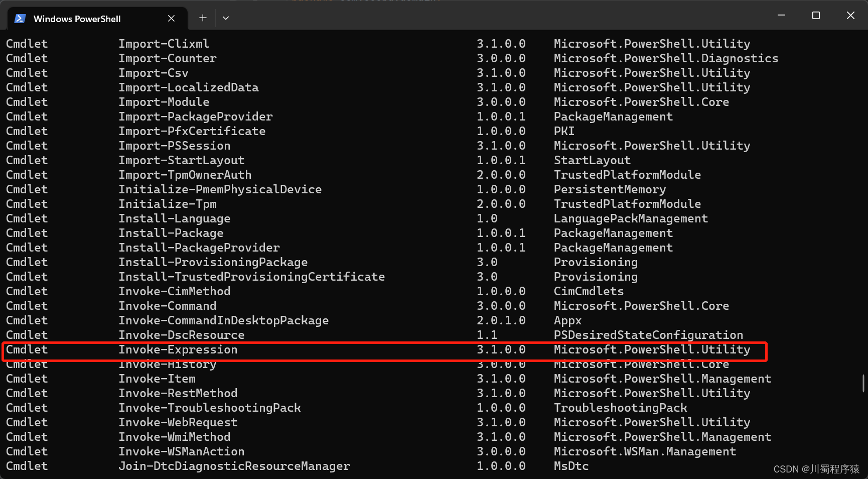Click version 1.0 in Install-Language row
This screenshot has width=868, height=479.
487,218
